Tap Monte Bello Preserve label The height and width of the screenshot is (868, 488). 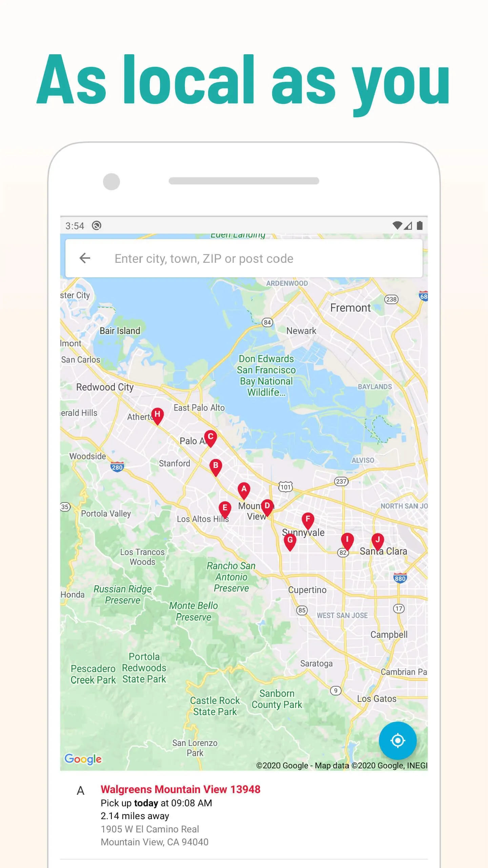pyautogui.click(x=194, y=611)
